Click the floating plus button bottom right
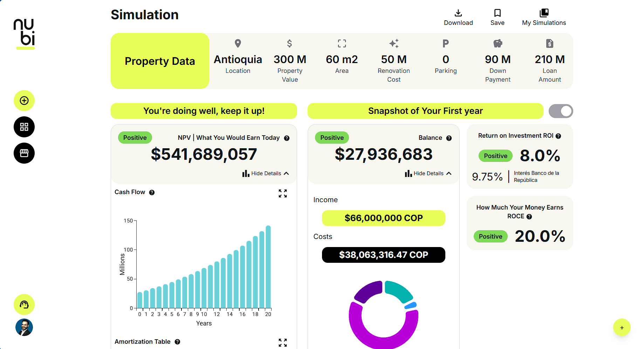 (x=622, y=327)
